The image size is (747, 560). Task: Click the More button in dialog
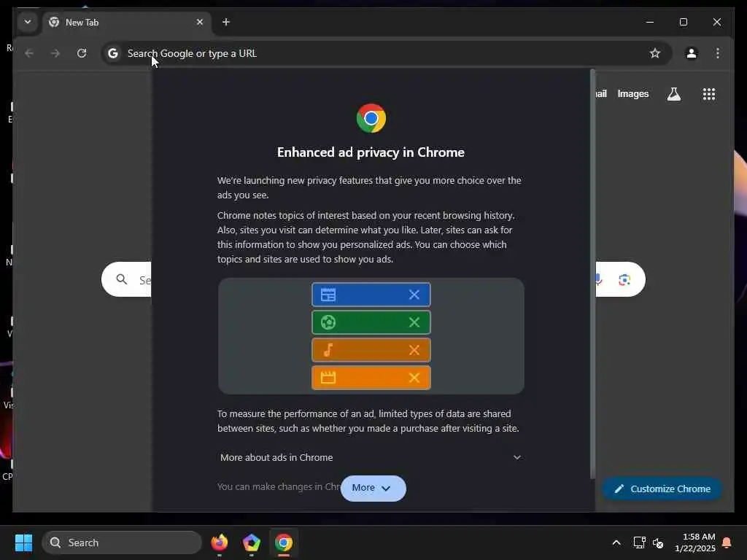coord(373,488)
